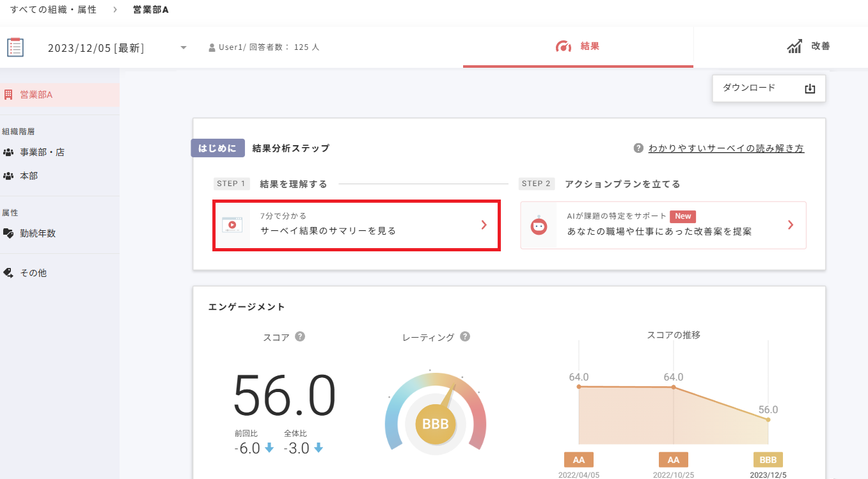Open the help icon beside レーティング
The width and height of the screenshot is (868, 479).
point(465,336)
